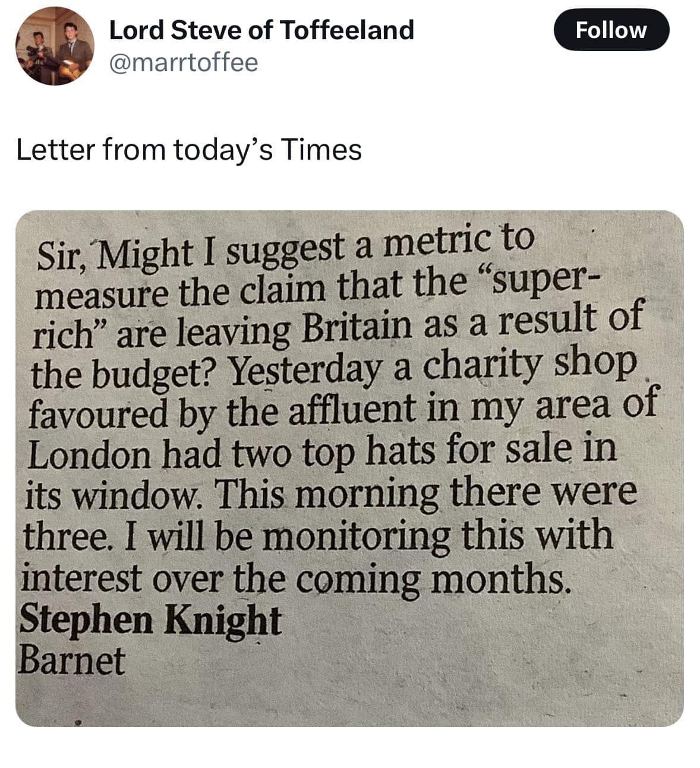Click the tweet text 'Letter from today's Times'
Screen dimensions: 700x768
189,149
